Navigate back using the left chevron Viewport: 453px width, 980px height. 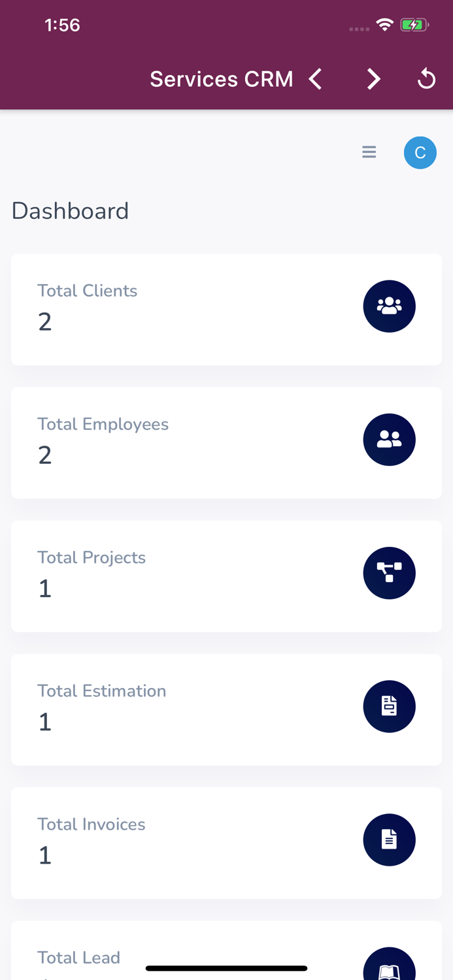[x=314, y=78]
